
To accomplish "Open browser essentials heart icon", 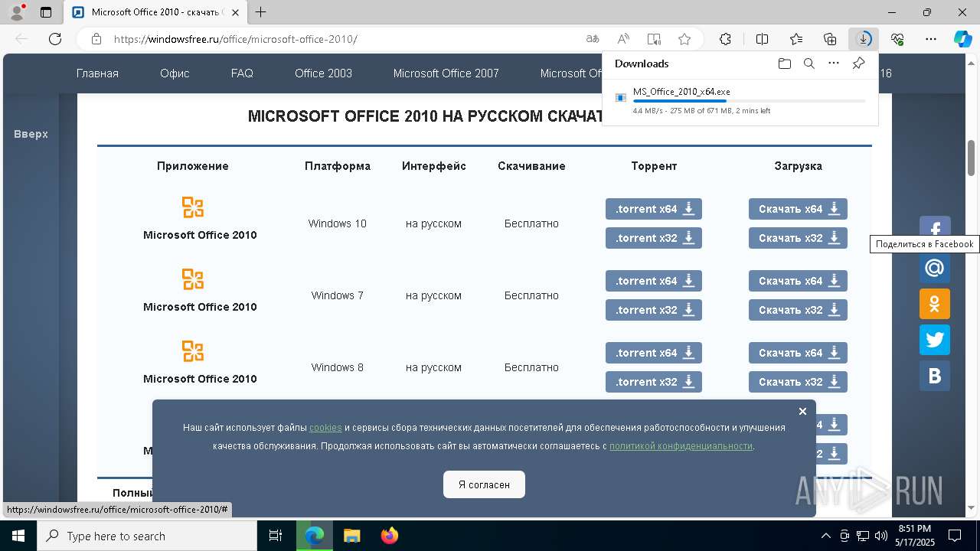I will point(897,39).
